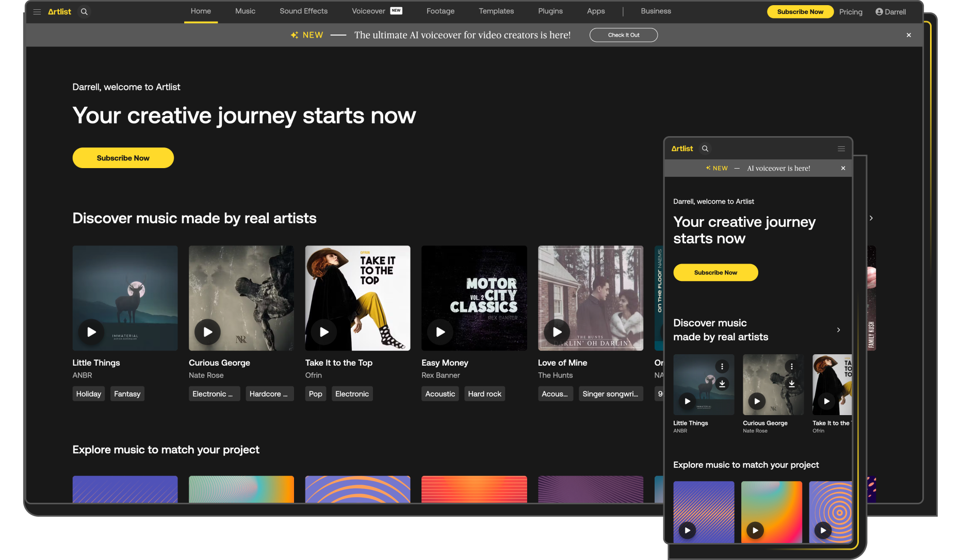The width and height of the screenshot is (961, 560).
Task: Open the Business tab
Action: coord(656,11)
